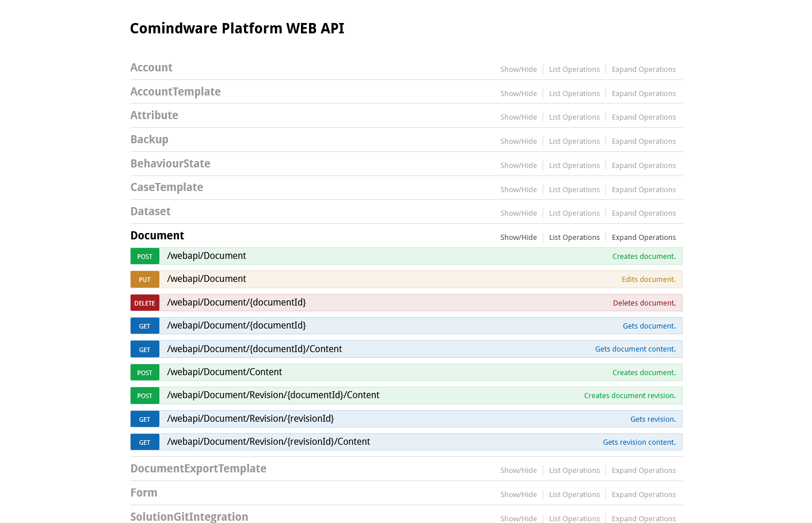
Task: Expand Operations for DocumentExportTemplate
Action: point(644,471)
